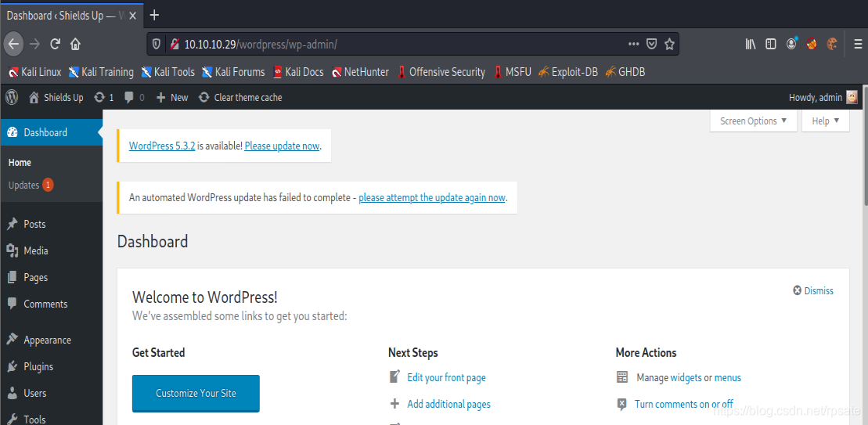This screenshot has width=868, height=425.
Task: Dismiss the Welcome panel
Action: pyautogui.click(x=813, y=290)
